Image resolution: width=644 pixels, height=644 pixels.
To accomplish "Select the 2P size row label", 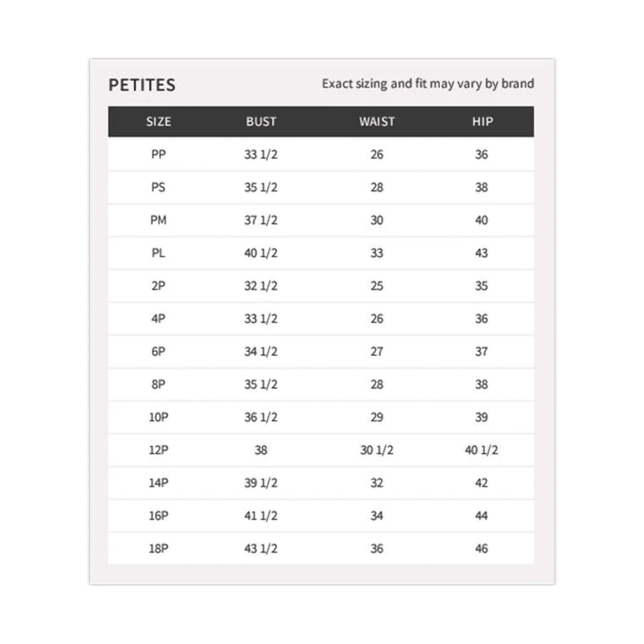I will pyautogui.click(x=158, y=286).
